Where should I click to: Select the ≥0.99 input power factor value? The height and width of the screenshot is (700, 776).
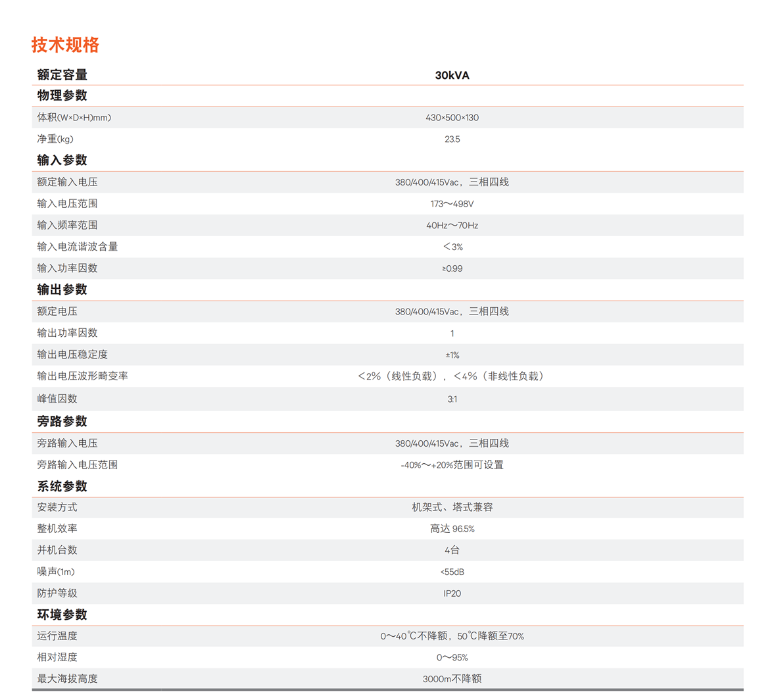[x=452, y=268]
